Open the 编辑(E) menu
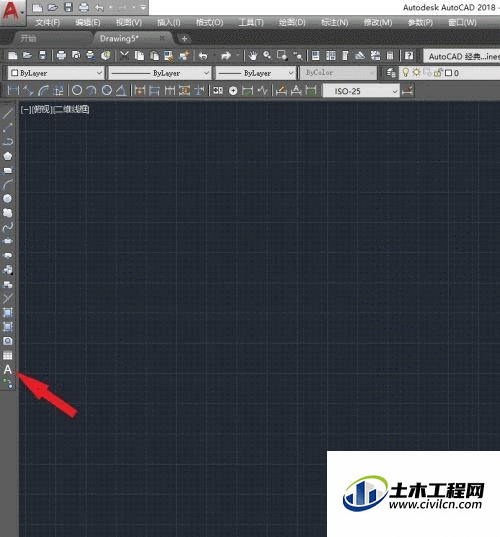This screenshot has width=500, height=537. [88, 23]
